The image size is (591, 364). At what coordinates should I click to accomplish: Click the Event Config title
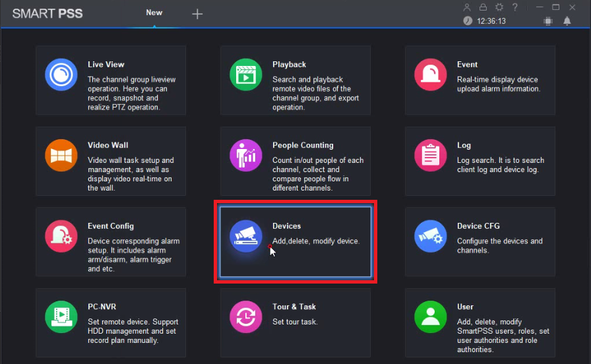pos(111,226)
